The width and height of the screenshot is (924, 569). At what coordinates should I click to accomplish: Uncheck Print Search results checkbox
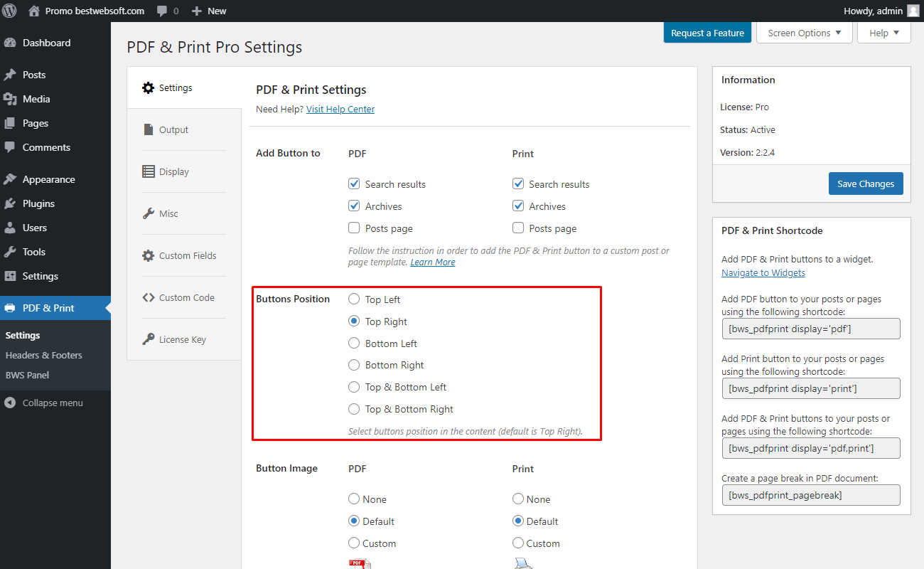tap(518, 184)
